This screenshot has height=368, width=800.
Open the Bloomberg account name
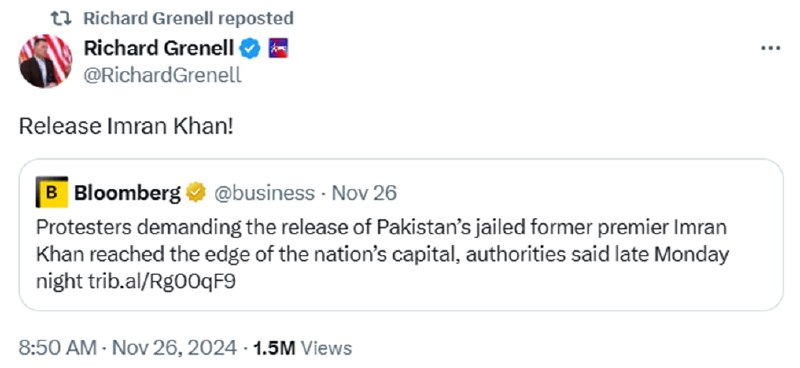pyautogui.click(x=127, y=193)
